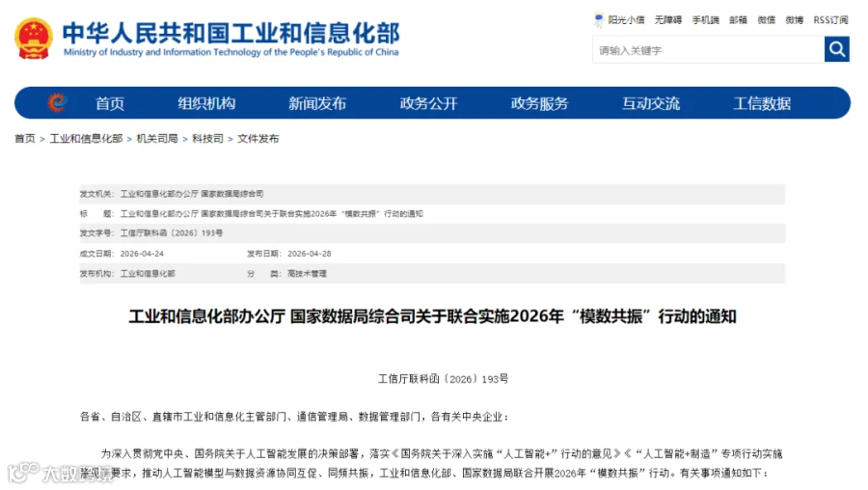The height and width of the screenshot is (490, 868).
Task: Click the 微博 top link
Action: point(795,20)
